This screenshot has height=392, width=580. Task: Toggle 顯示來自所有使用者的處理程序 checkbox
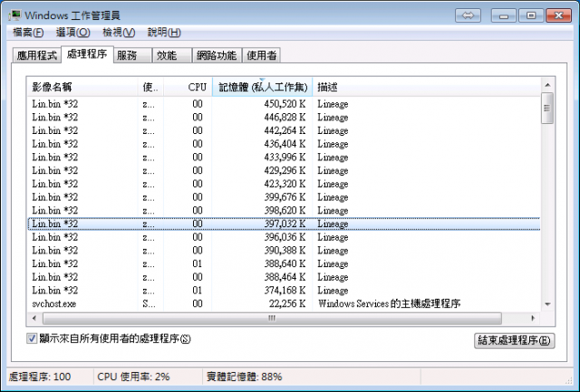coord(32,339)
